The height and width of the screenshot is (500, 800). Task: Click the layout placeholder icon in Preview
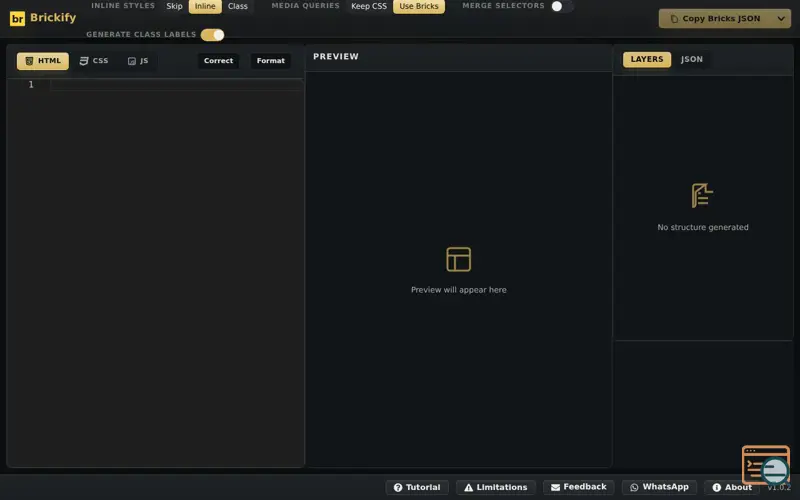pos(459,259)
